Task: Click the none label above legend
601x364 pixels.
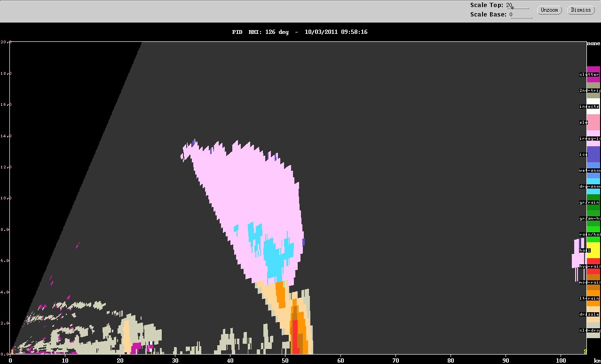Action: [593, 43]
